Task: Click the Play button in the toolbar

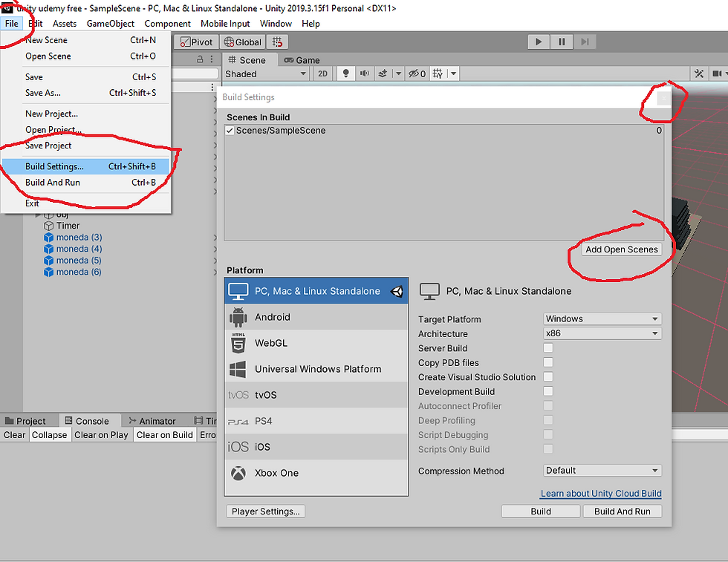Action: 539,42
